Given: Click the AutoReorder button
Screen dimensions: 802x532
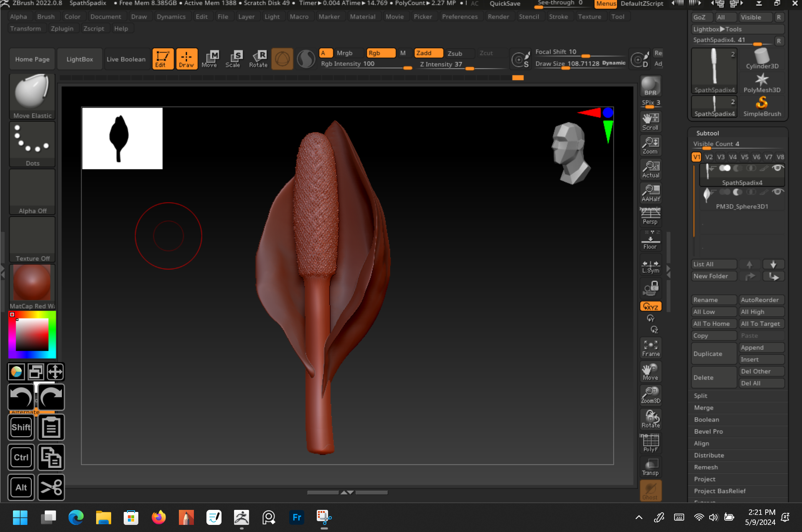Looking at the screenshot, I should click(x=761, y=299).
